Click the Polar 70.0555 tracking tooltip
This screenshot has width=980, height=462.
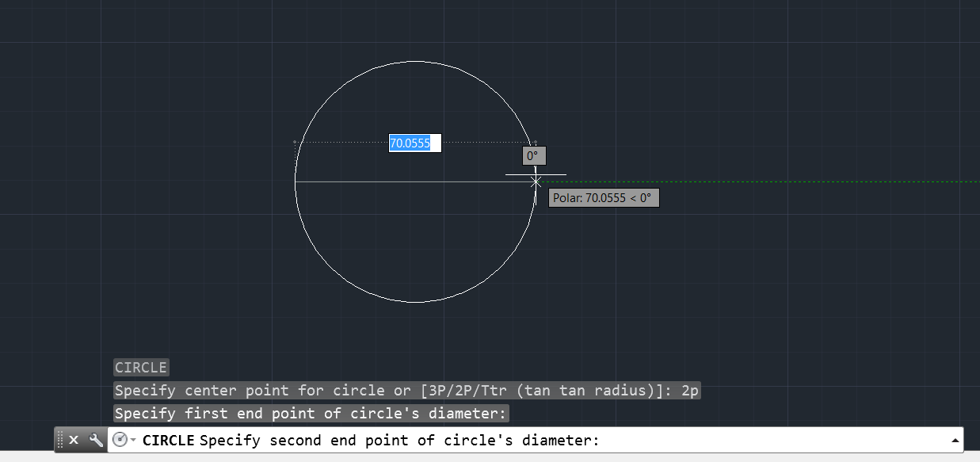click(x=604, y=197)
